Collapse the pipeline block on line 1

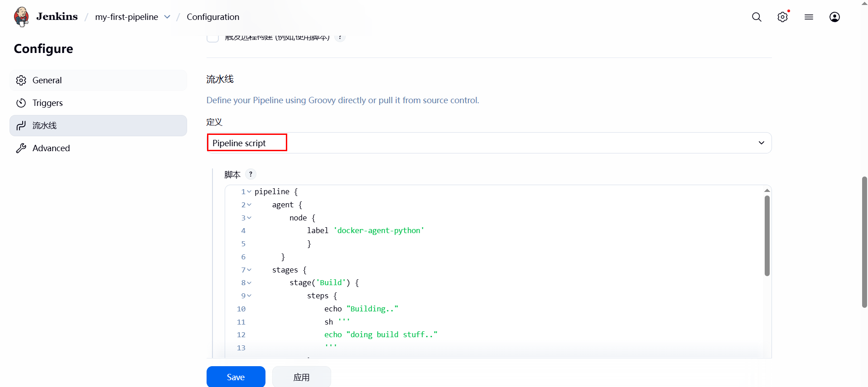coord(249,192)
